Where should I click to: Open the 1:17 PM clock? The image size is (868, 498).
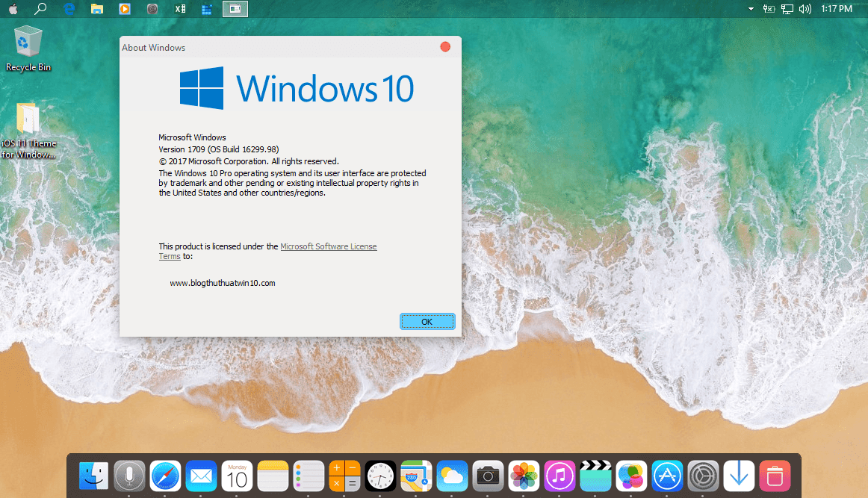pyautogui.click(x=837, y=9)
